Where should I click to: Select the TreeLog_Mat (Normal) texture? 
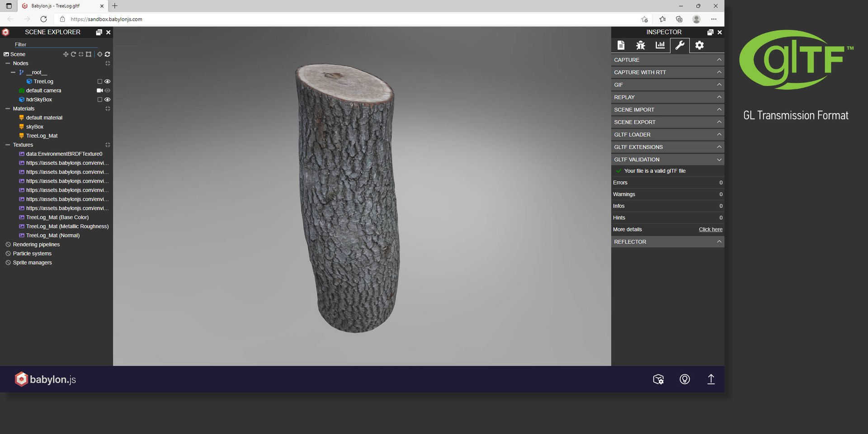[52, 236]
